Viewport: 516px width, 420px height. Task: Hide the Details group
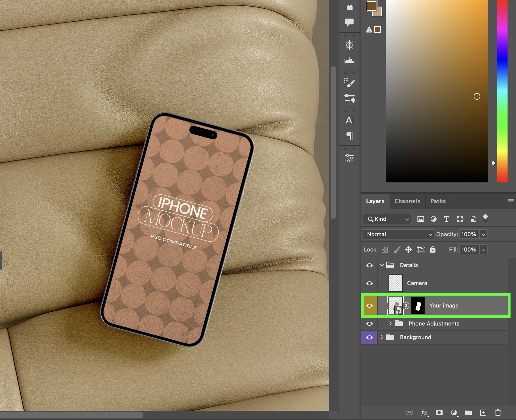369,265
